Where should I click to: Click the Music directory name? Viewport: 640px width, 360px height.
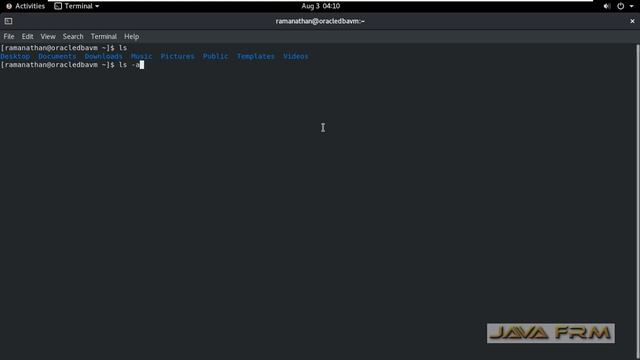141,56
